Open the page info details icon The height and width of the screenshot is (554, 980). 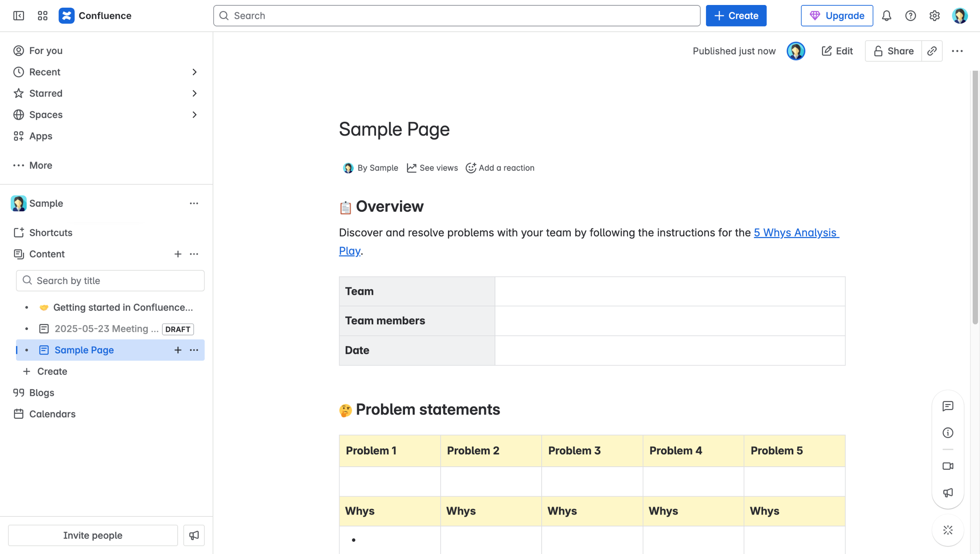pos(948,433)
